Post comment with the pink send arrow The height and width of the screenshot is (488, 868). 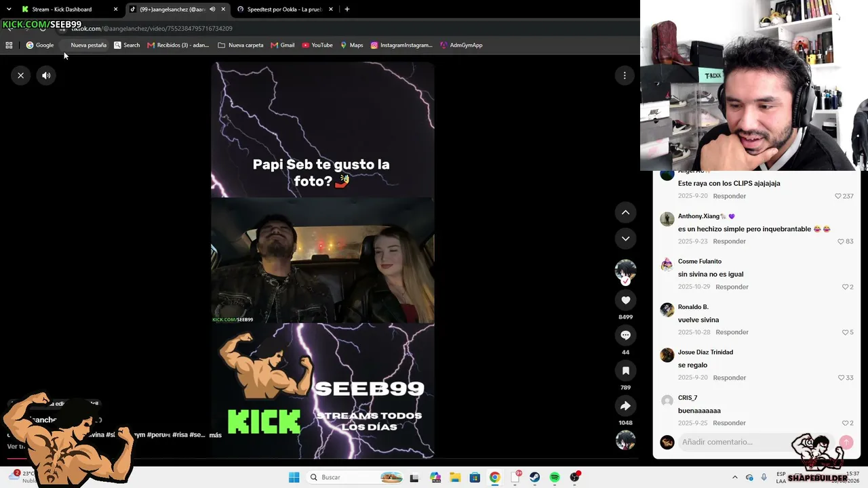point(846,442)
